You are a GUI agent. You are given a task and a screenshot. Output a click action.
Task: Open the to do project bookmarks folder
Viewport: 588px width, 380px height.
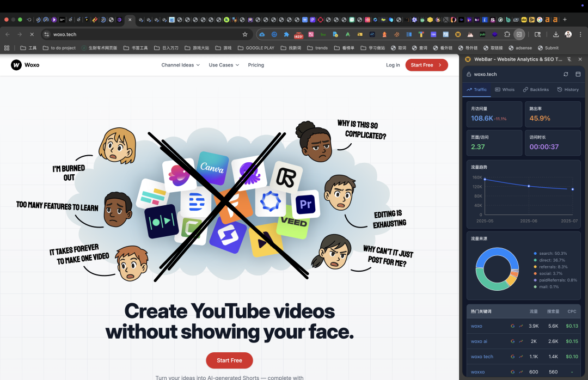(59, 48)
